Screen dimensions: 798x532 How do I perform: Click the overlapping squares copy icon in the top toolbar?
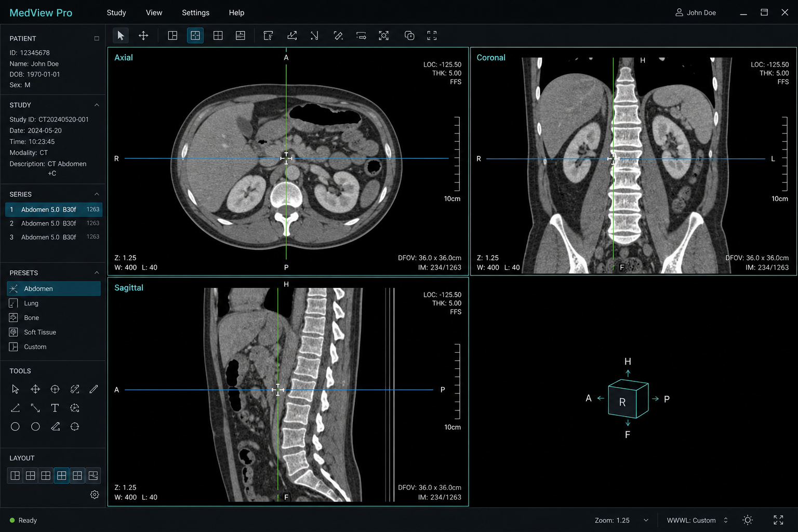[409, 35]
